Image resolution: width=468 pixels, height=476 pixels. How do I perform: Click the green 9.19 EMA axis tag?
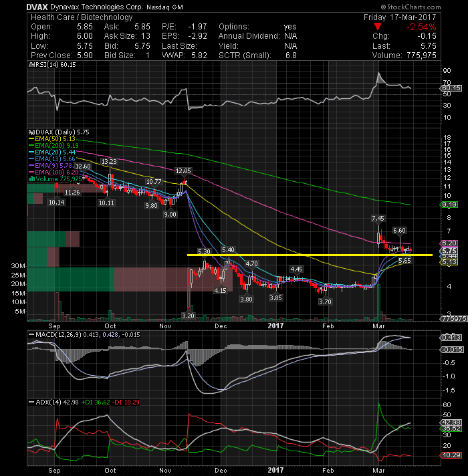coord(449,205)
